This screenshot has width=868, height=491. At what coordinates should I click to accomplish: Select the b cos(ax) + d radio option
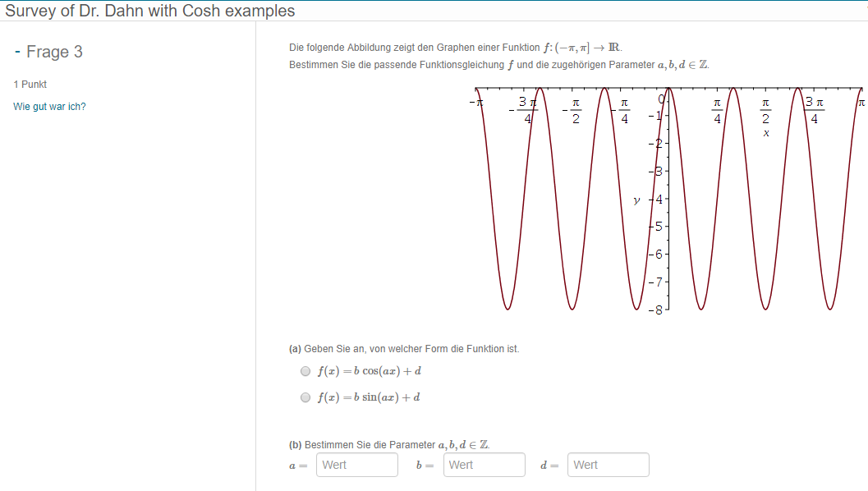(x=305, y=371)
